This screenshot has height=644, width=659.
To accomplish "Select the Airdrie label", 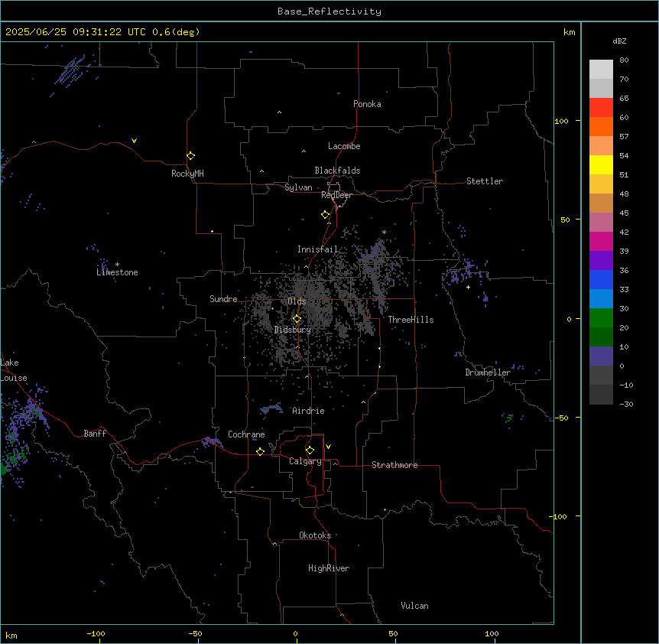I will pyautogui.click(x=309, y=411).
